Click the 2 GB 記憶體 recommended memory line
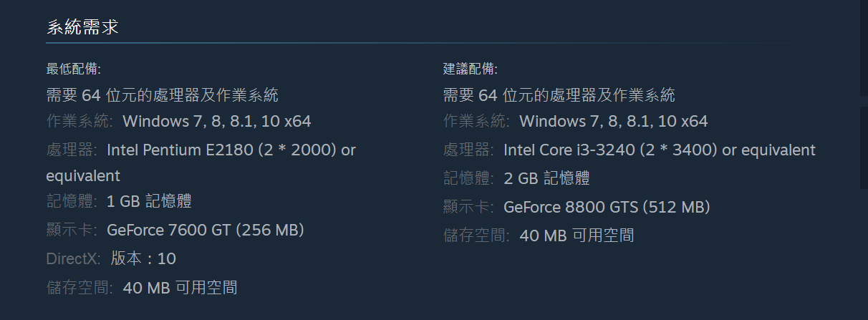Screen dimensions: 868x320 [516, 178]
